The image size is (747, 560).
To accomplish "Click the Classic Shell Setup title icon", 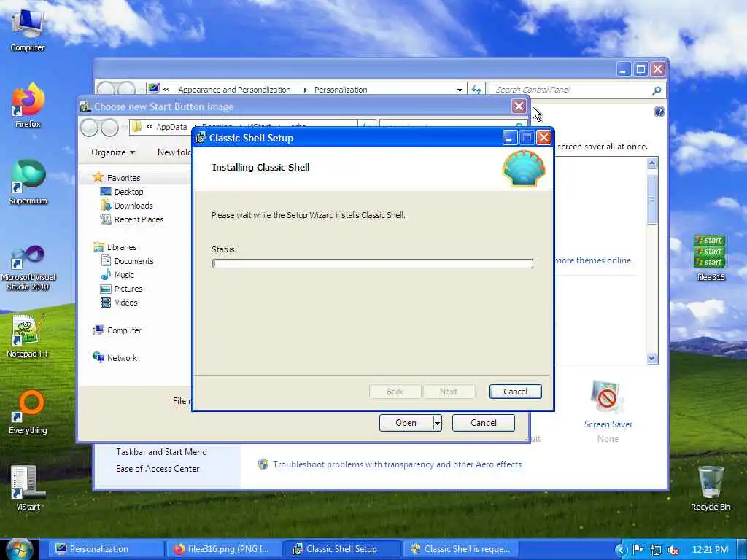I will coord(201,138).
